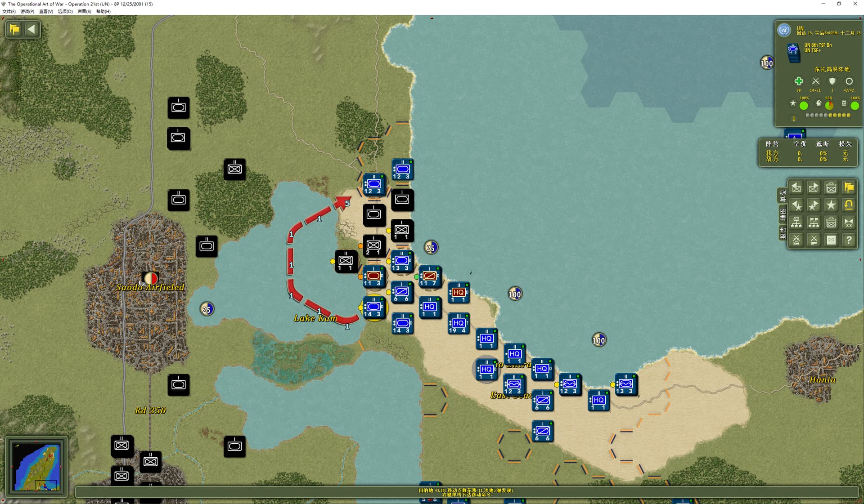Click the next unit envelope icon
Viewport: 864px width, 504px height.
point(814,187)
